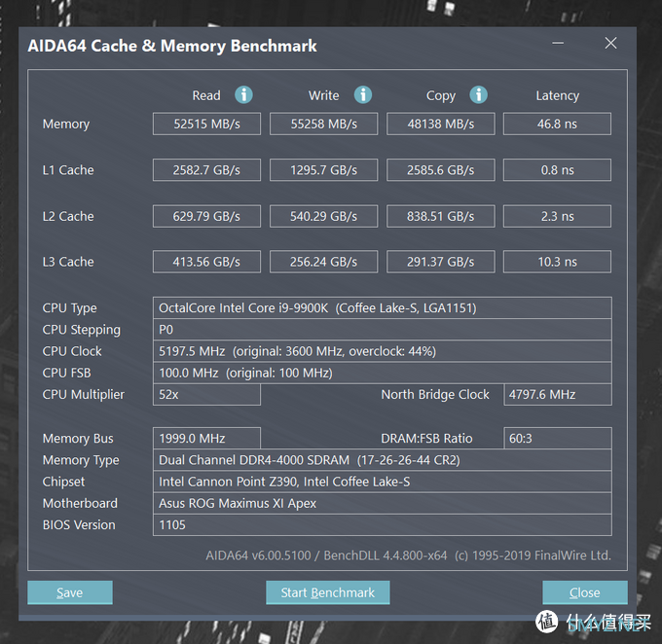The image size is (662, 644).
Task: Click the Write column info icon
Action: click(363, 94)
